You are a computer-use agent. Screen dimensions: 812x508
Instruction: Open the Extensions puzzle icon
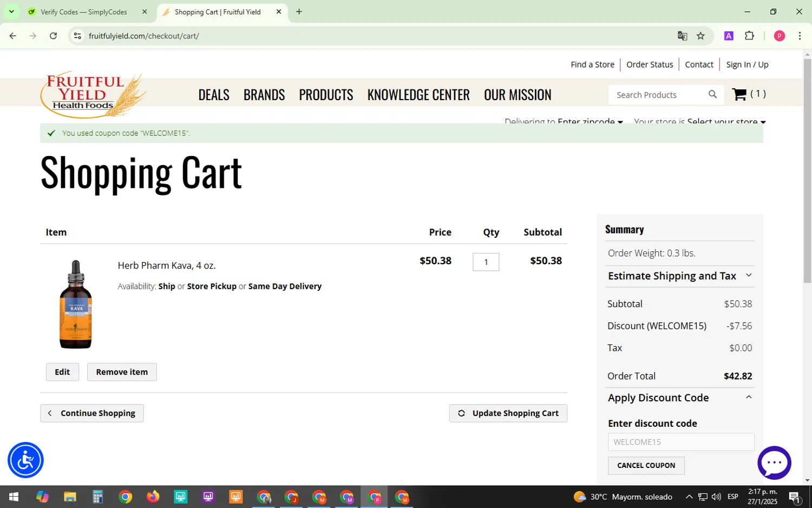749,36
